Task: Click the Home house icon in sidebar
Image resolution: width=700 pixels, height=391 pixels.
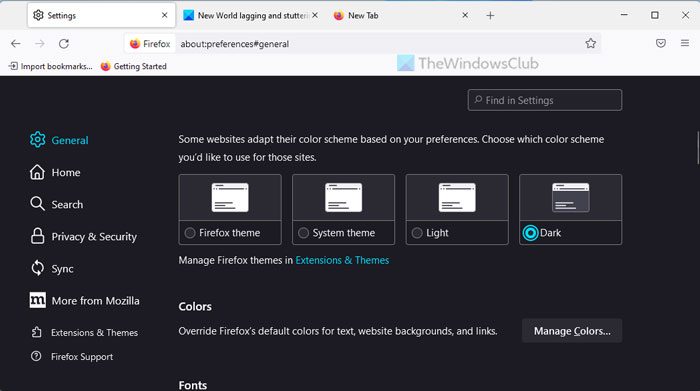Action: 38,172
